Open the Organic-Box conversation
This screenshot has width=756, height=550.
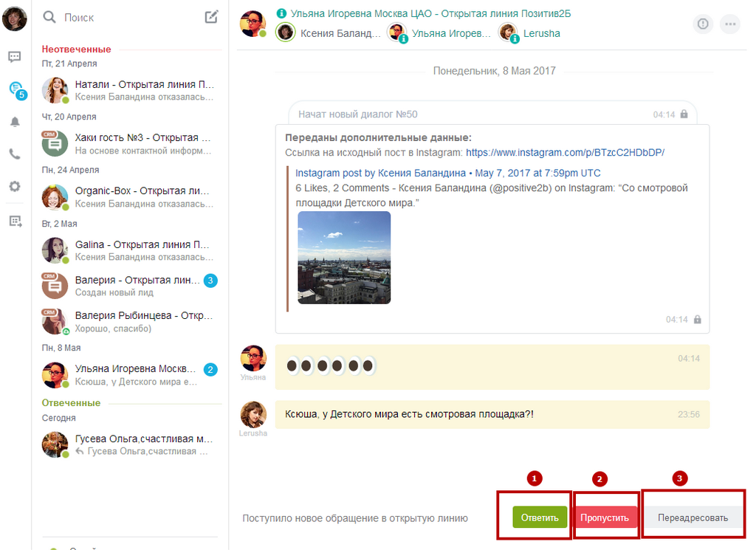[x=130, y=197]
